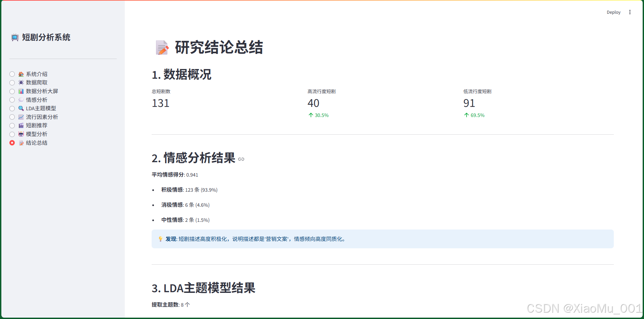The image size is (644, 319).
Task: Click the 研究结论总结 page title
Action: pyautogui.click(x=219, y=47)
